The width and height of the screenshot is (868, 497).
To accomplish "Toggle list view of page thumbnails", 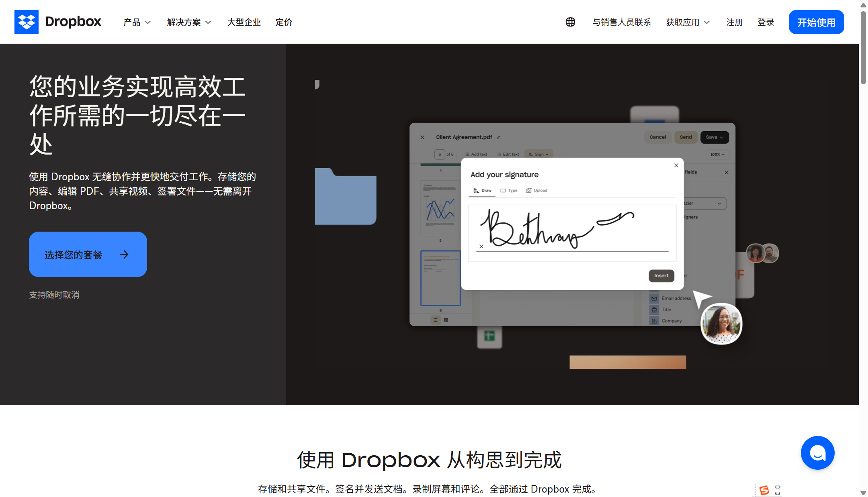I will tap(435, 320).
